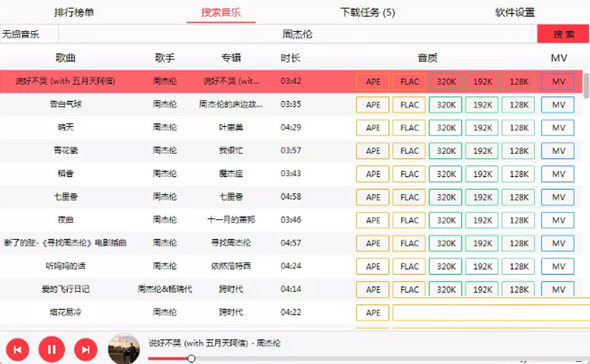Select the song 夜曲
The height and width of the screenshot is (364, 590).
click(65, 220)
